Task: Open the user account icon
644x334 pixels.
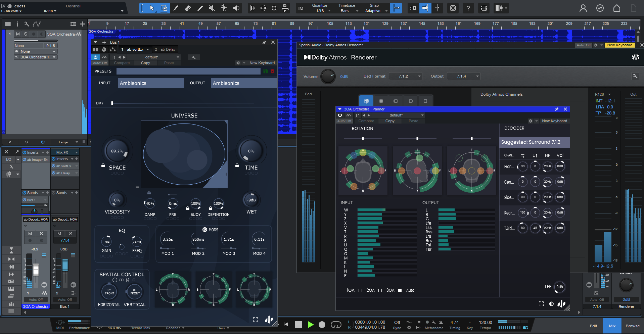Action: click(x=583, y=8)
